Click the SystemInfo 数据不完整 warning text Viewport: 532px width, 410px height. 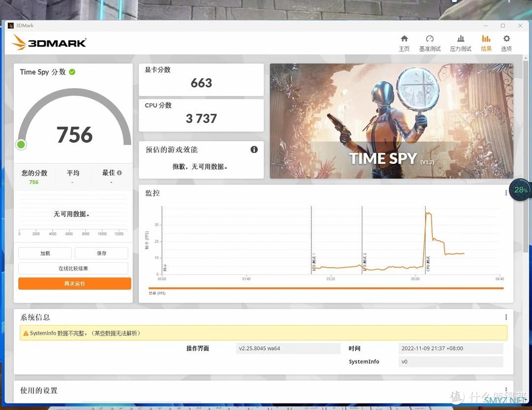click(85, 333)
